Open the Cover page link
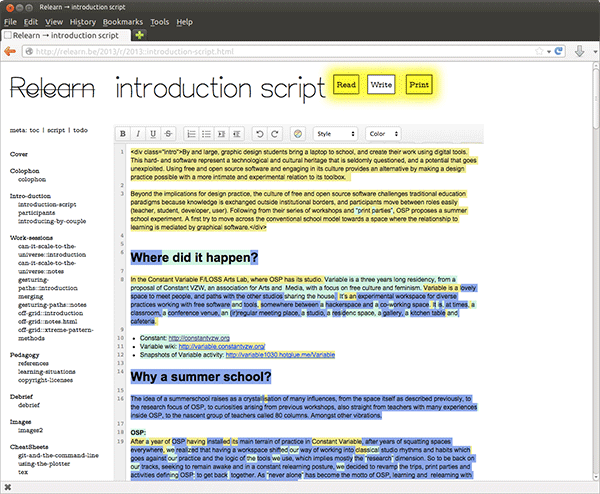This screenshot has width=600, height=494. (19, 154)
